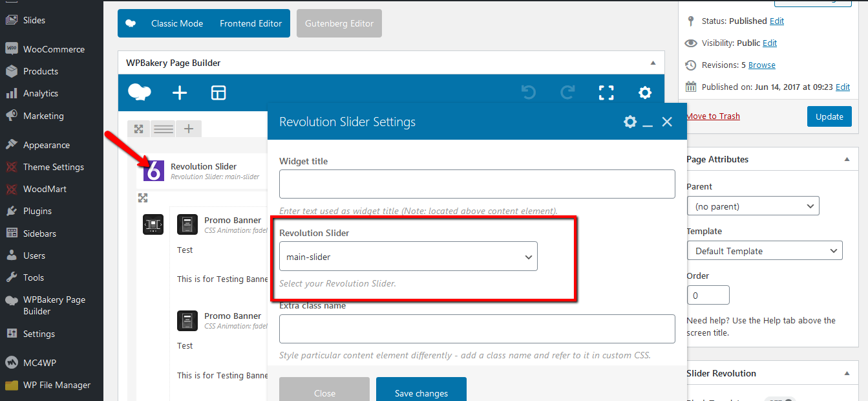
Task: Open the Parent page dropdown
Action: tap(753, 206)
